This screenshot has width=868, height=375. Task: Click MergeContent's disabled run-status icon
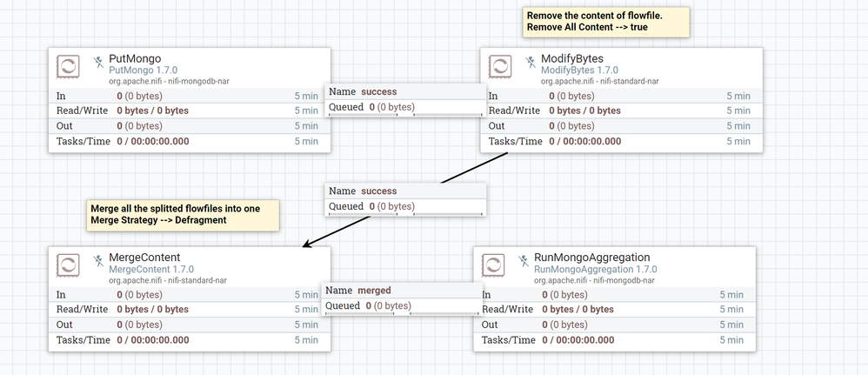98,260
